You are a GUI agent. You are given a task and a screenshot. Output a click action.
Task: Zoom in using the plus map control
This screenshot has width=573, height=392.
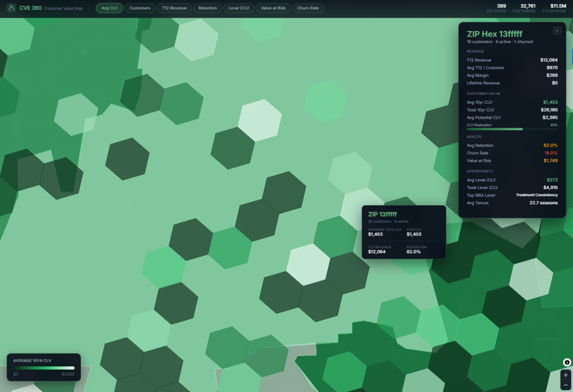click(x=566, y=374)
